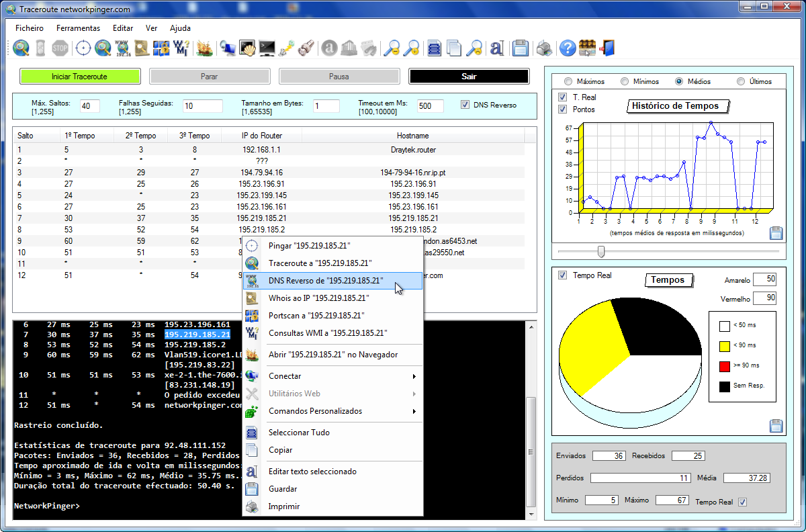The height and width of the screenshot is (532, 806).
Task: Click the networked computers toolbar icon
Action: pos(228,48)
